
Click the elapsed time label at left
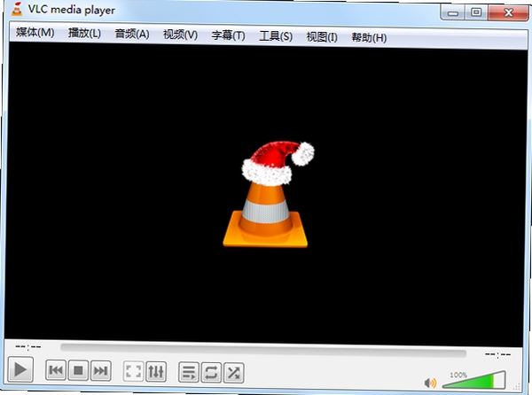coord(28,347)
